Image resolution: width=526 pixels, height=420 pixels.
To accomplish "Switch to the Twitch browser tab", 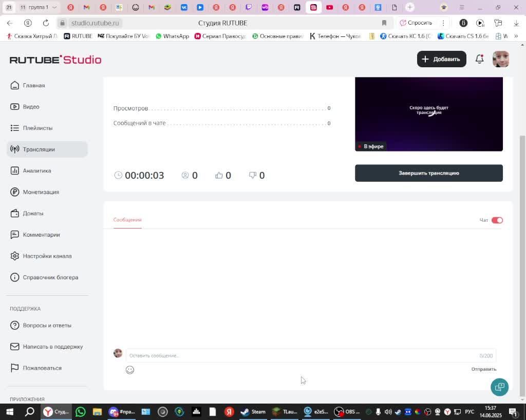I will 249,7.
